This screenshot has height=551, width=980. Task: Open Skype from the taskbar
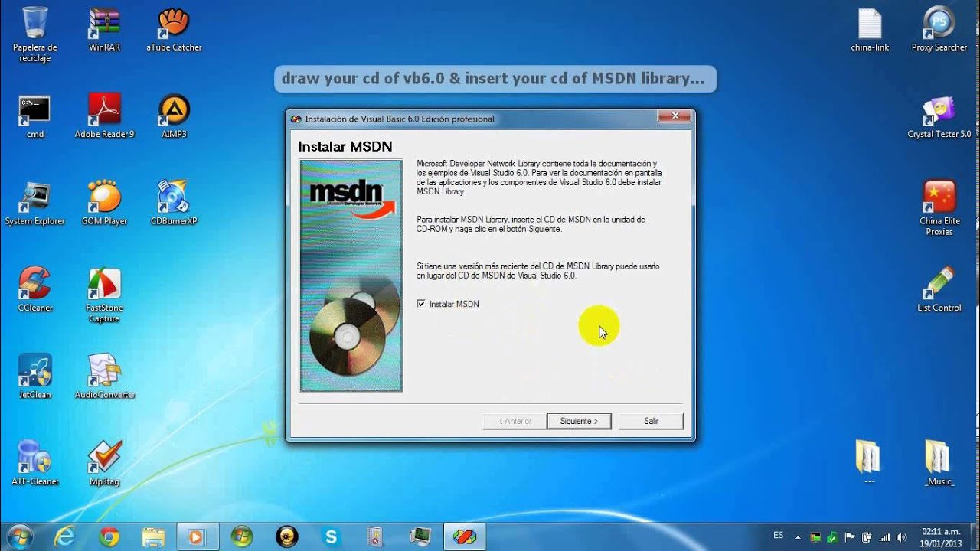[x=332, y=537]
